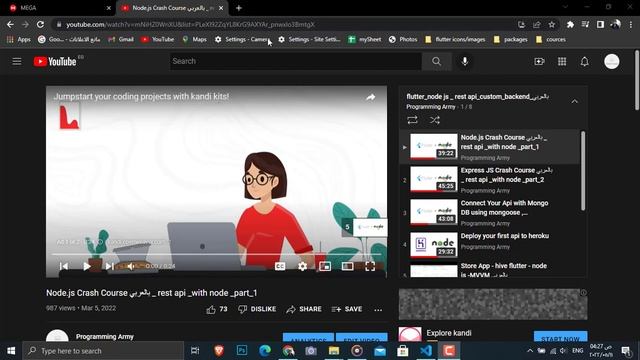Open player settings gear
The height and width of the screenshot is (360, 640).
tap(302, 266)
